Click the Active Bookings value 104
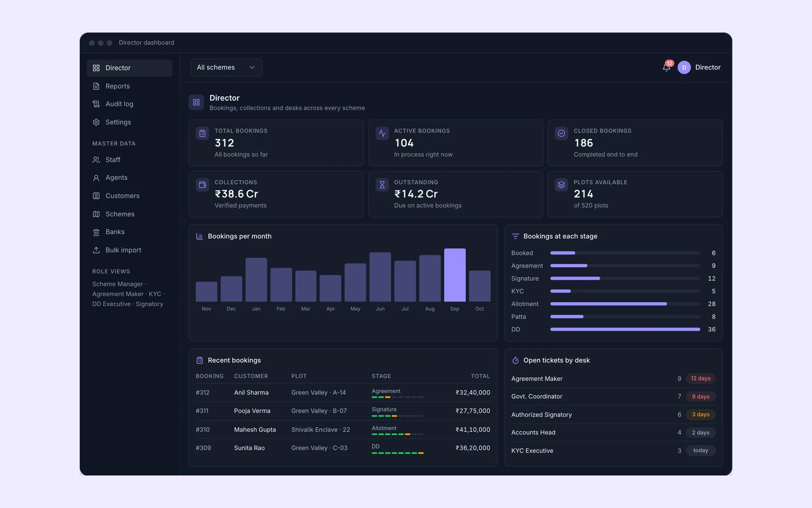 coord(404,143)
